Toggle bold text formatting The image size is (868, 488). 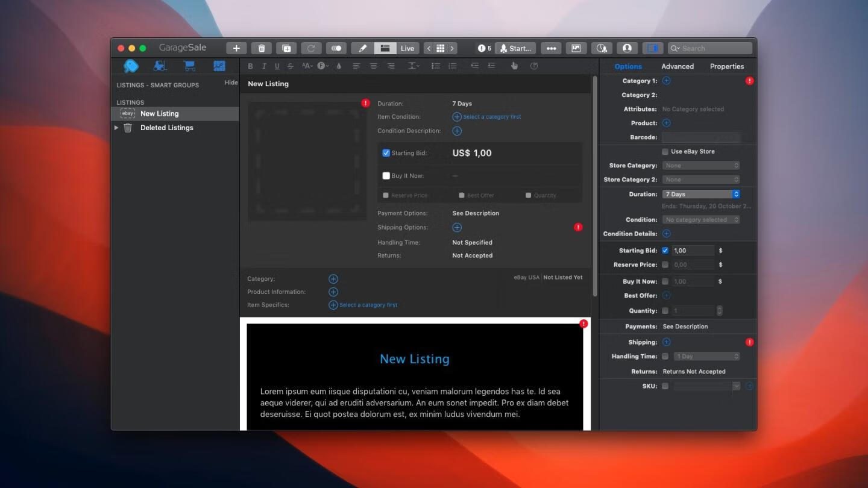click(x=250, y=66)
